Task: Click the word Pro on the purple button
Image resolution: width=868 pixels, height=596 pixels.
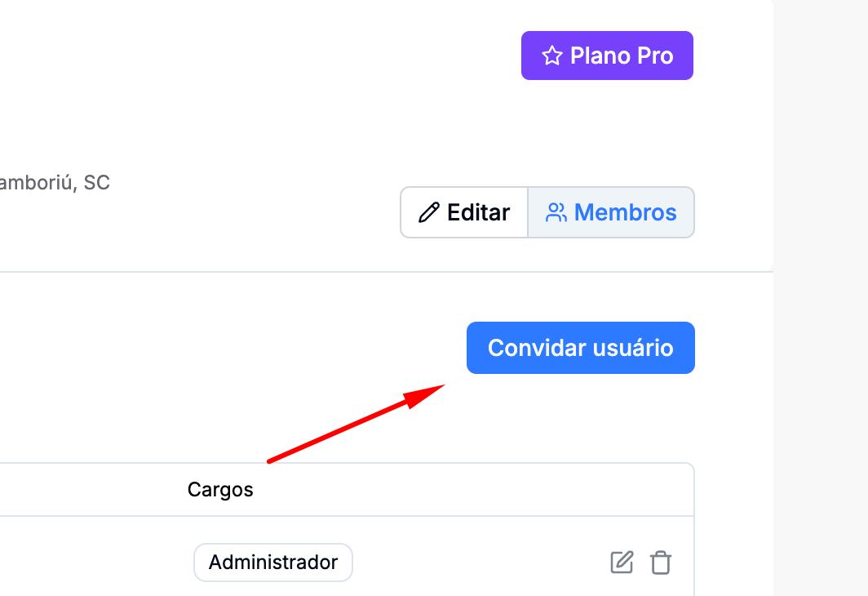Action: coord(655,56)
